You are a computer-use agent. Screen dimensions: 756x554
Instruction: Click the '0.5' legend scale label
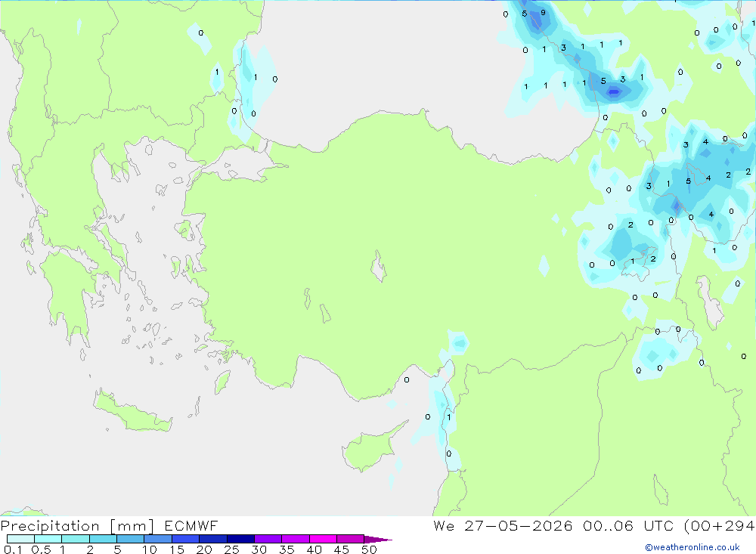(41, 549)
